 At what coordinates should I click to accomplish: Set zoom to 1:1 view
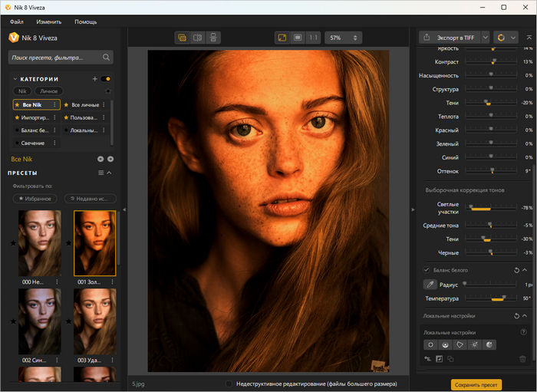point(313,37)
